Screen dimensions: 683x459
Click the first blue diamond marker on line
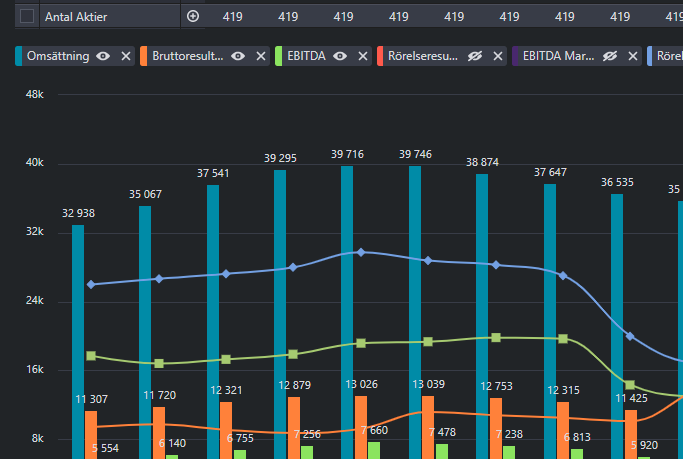[91, 284]
